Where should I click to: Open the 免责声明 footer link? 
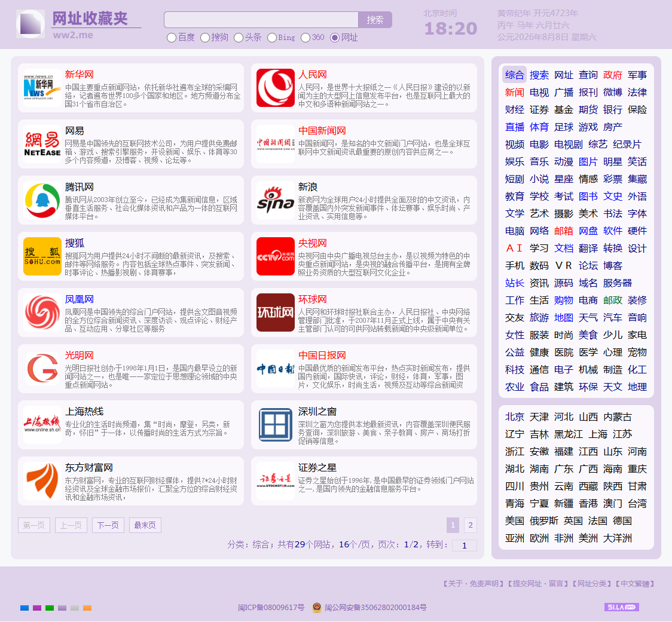coord(484,583)
